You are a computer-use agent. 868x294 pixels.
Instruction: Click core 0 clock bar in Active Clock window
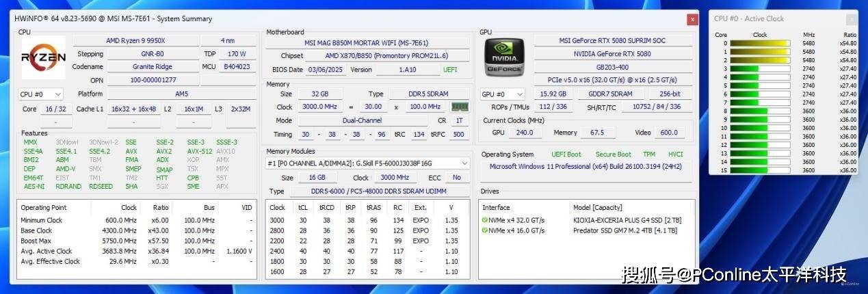pos(760,43)
